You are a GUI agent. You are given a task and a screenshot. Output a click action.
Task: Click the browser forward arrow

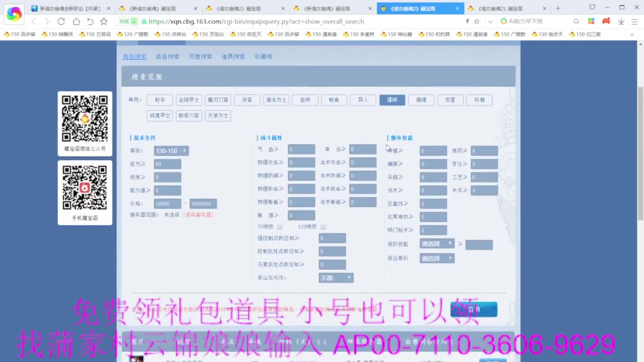(47, 22)
